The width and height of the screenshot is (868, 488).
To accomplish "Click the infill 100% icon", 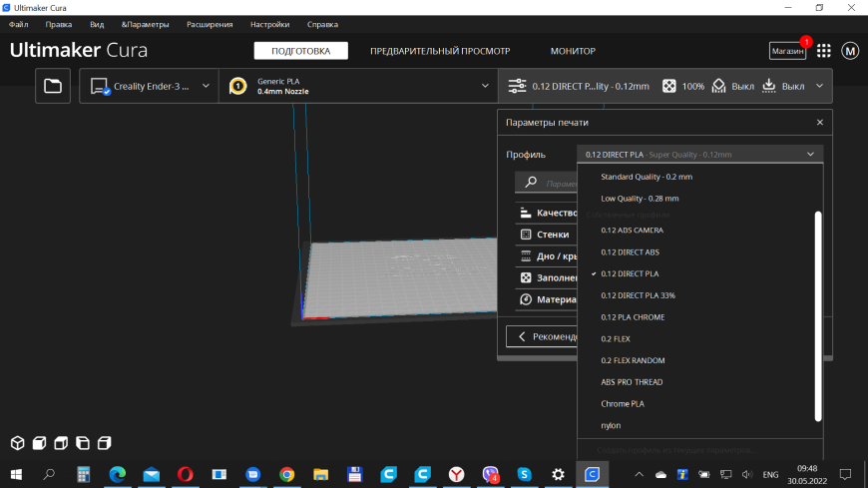I will pyautogui.click(x=668, y=87).
